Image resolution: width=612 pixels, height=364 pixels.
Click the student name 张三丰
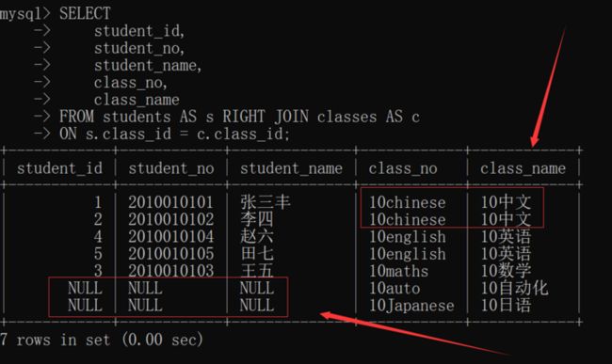click(266, 202)
